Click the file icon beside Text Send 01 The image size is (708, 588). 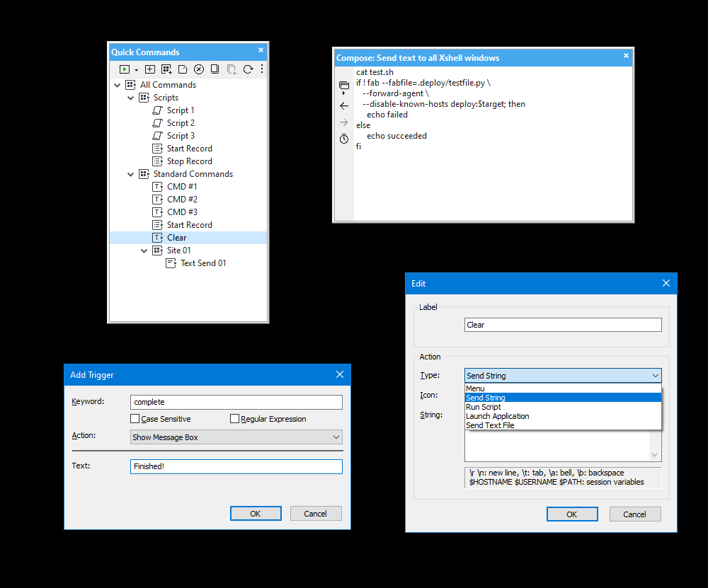click(x=171, y=263)
